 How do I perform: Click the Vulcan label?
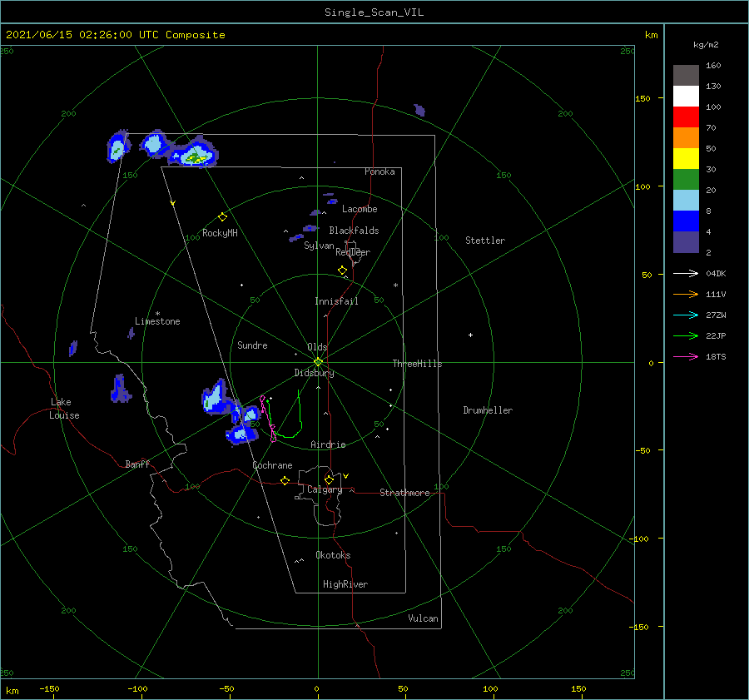[x=423, y=618]
